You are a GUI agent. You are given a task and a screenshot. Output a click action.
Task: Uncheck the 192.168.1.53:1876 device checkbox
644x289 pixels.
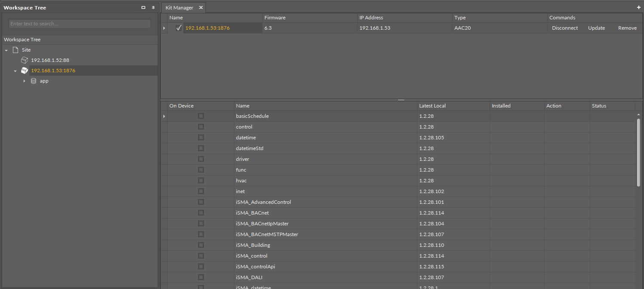pyautogui.click(x=179, y=28)
